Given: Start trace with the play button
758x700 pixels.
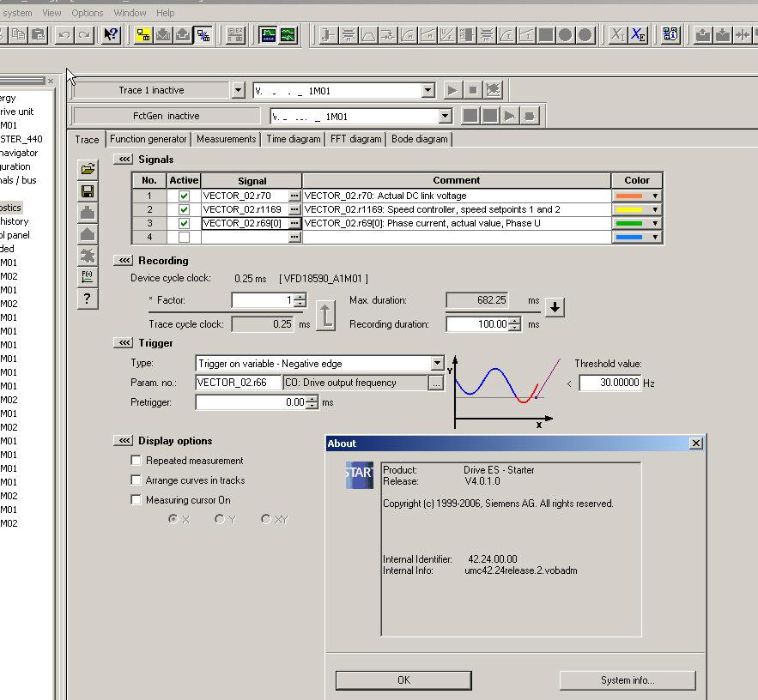Looking at the screenshot, I should [x=452, y=90].
